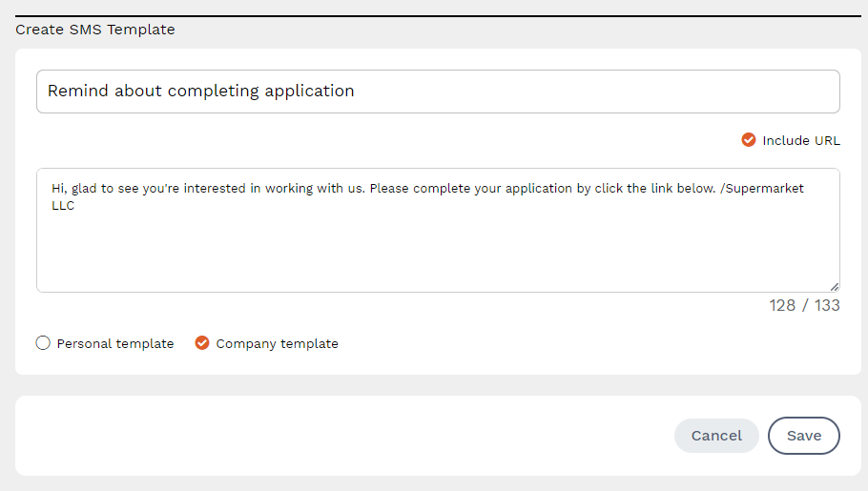Click the text area resize handle
The width and height of the screenshot is (868, 491).
click(834, 286)
